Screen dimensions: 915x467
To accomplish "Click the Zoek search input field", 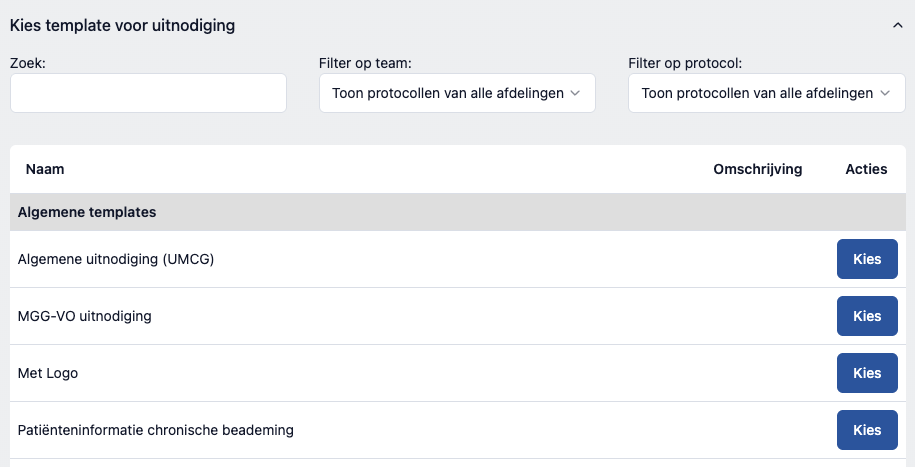I will (148, 93).
